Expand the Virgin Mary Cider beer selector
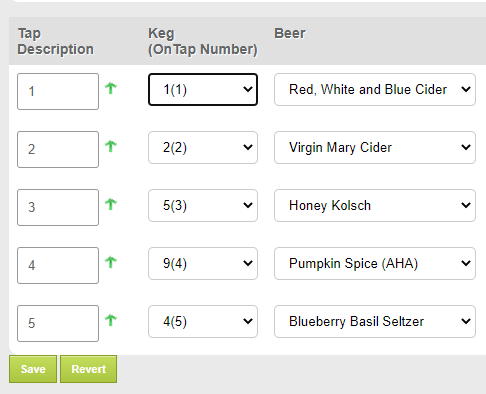 [375, 147]
